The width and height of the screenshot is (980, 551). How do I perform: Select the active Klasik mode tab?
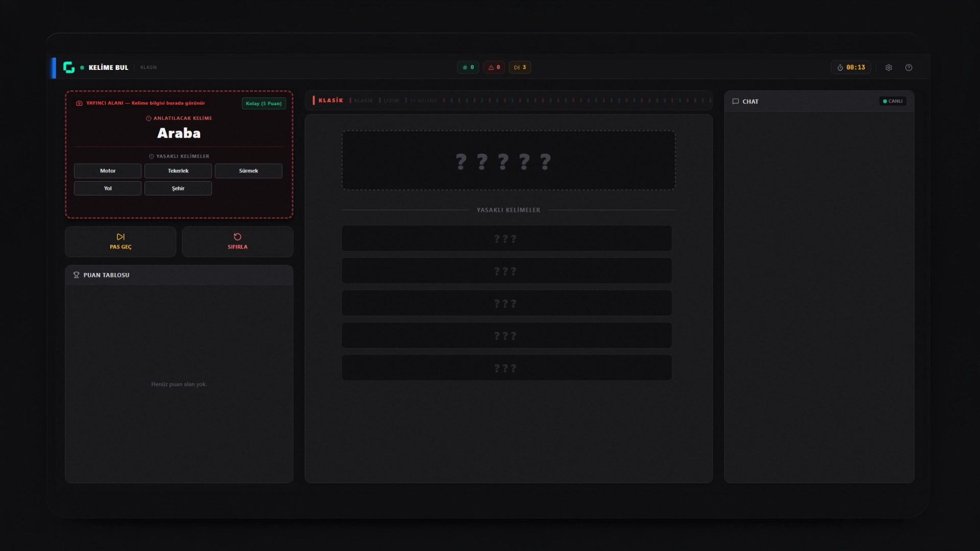(330, 101)
